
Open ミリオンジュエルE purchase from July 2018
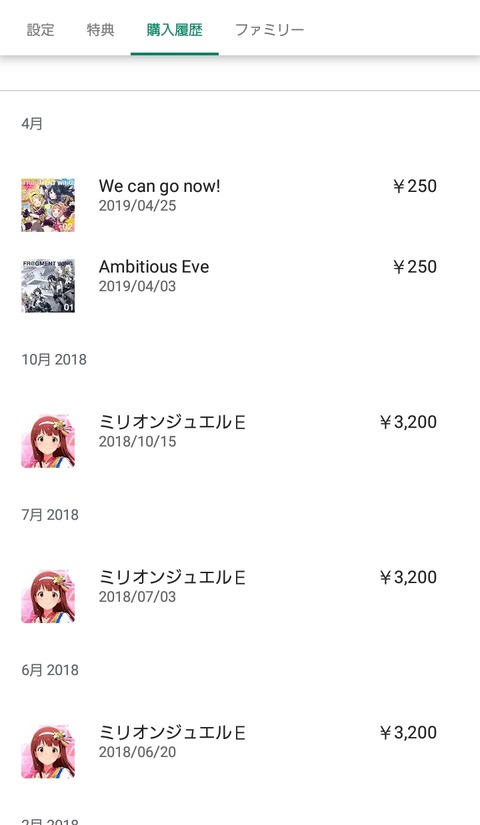(x=240, y=596)
